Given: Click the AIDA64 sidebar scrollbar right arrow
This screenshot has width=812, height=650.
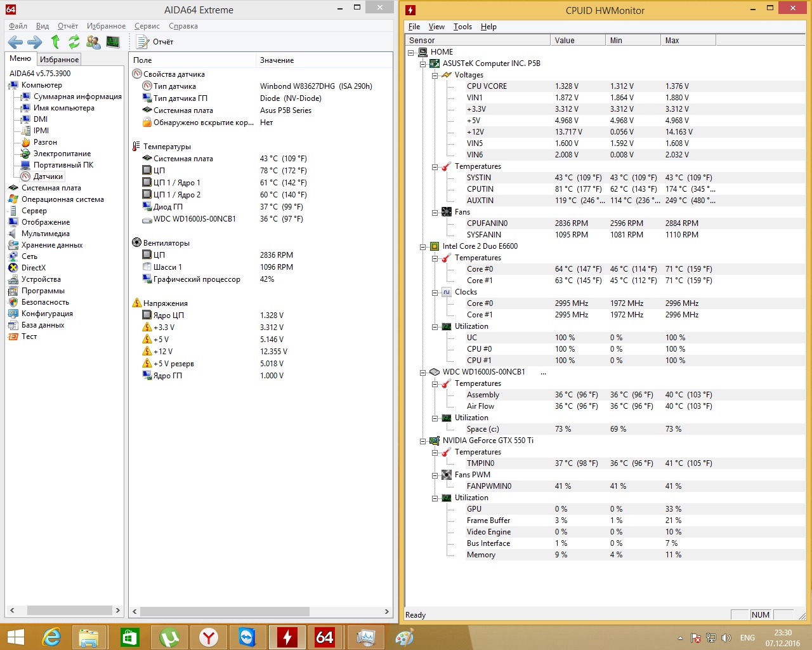Looking at the screenshot, I should click(x=117, y=610).
